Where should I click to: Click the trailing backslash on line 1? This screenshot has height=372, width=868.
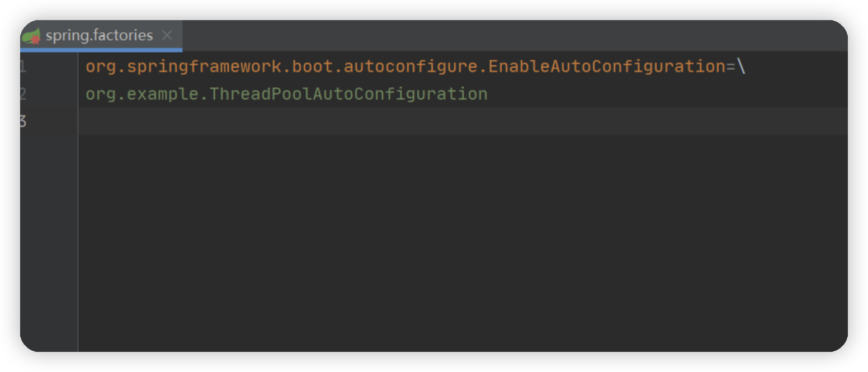click(x=741, y=67)
